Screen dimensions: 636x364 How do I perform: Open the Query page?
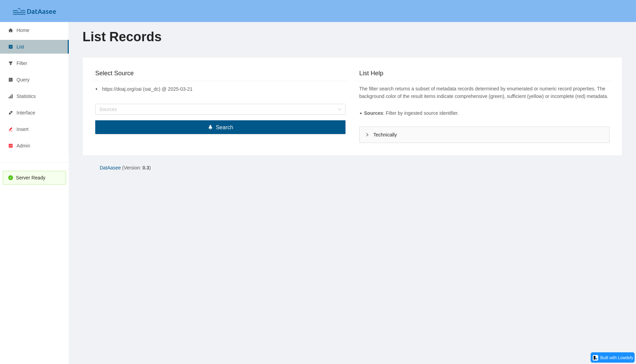click(x=34, y=80)
